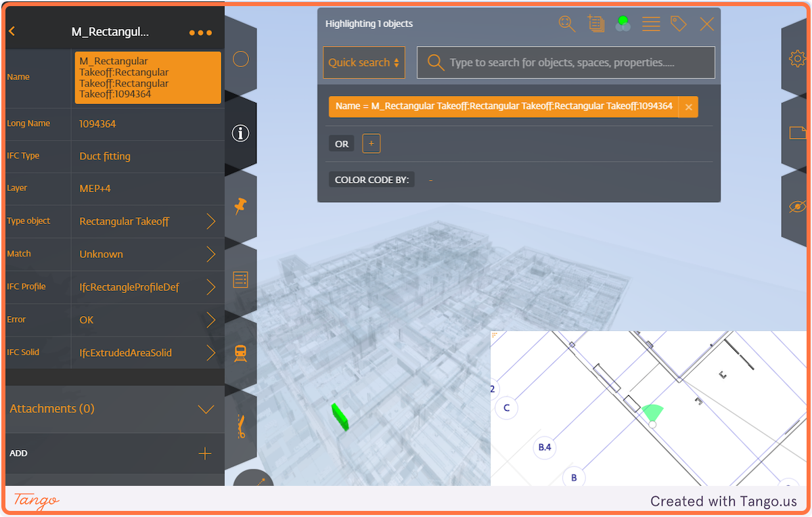
Task: Click the orange Name filter chip
Action: pyautogui.click(x=504, y=107)
